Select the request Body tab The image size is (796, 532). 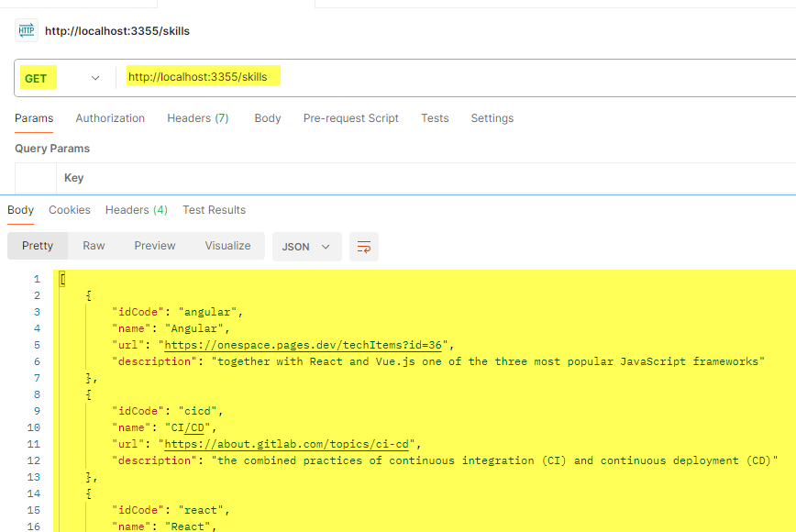[268, 118]
